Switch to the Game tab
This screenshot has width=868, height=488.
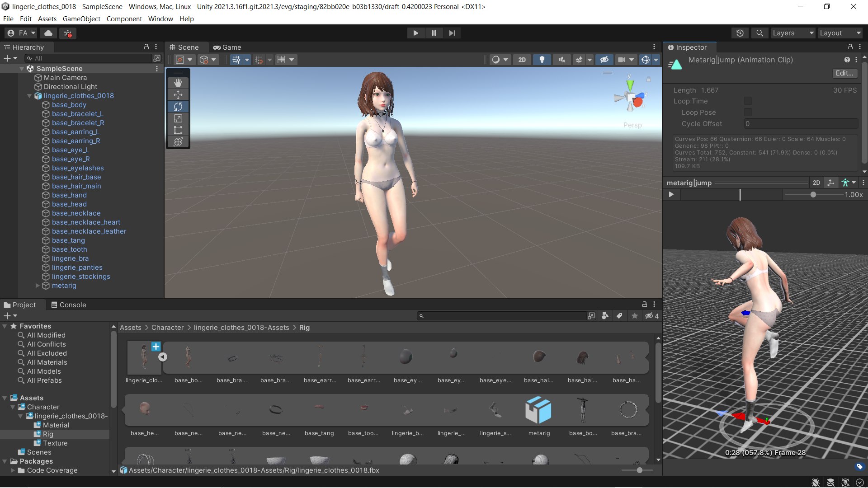(x=227, y=47)
